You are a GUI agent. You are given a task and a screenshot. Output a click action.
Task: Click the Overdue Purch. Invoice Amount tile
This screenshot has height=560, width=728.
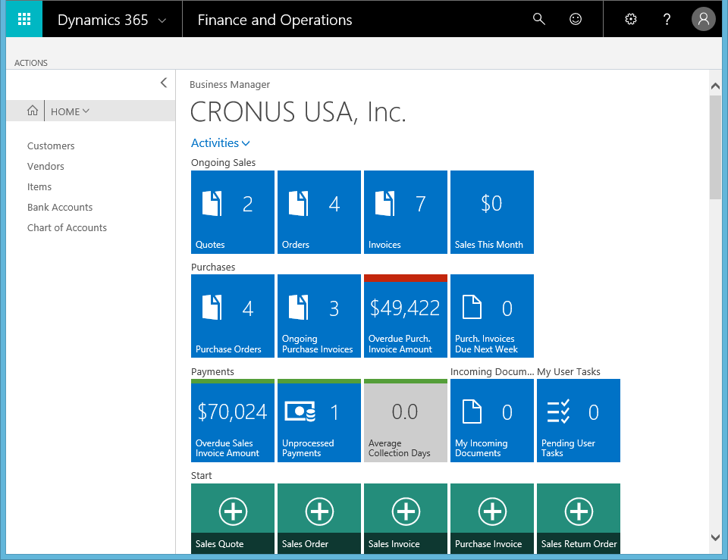[x=406, y=316]
